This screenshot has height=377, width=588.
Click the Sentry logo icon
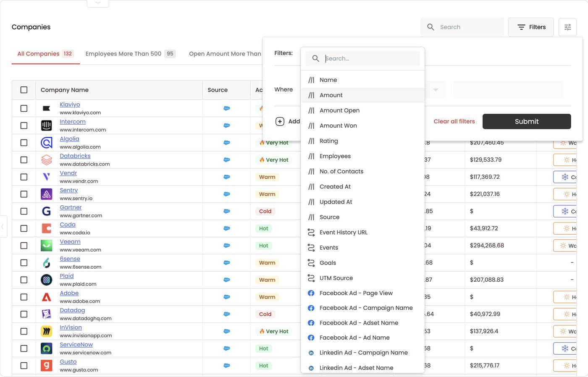pos(47,194)
